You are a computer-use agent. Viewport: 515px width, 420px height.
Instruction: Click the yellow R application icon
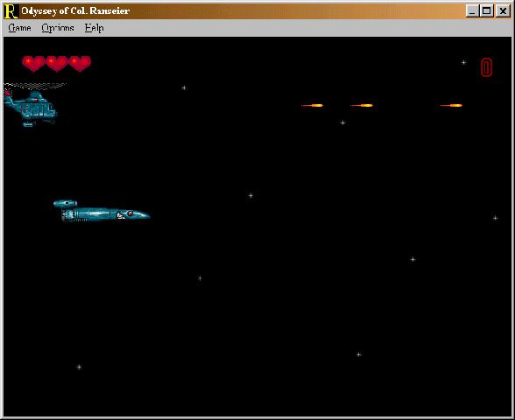[x=11, y=11]
